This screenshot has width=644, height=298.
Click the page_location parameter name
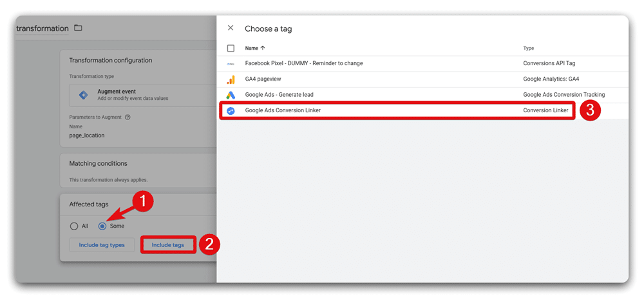point(87,135)
